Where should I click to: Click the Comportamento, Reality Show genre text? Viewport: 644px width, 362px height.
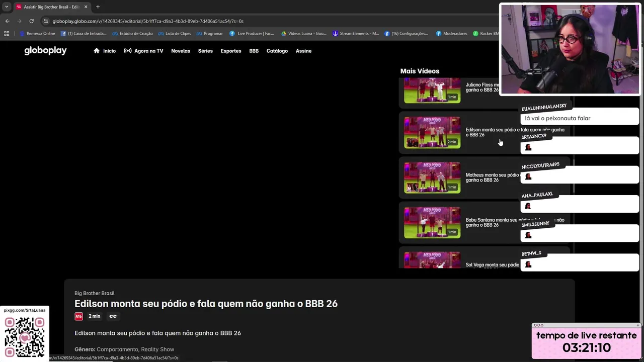(135, 349)
